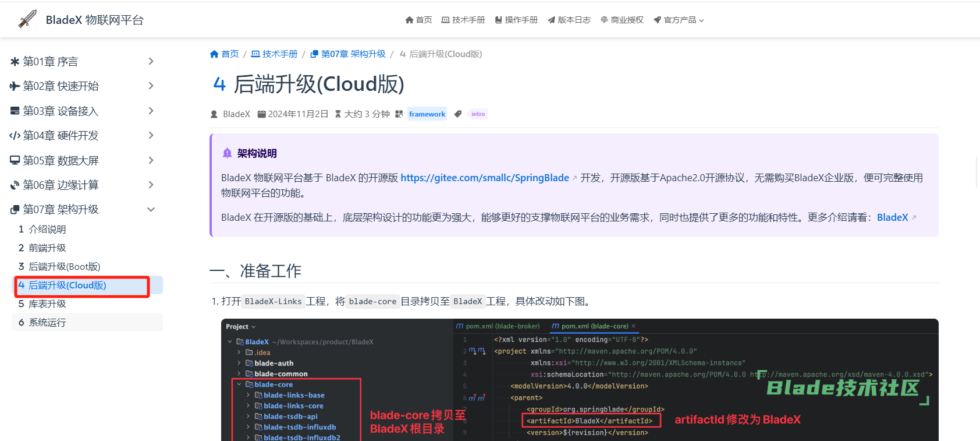Click the breadcrumb 技术手册 link
The image size is (980, 441).
click(274, 54)
